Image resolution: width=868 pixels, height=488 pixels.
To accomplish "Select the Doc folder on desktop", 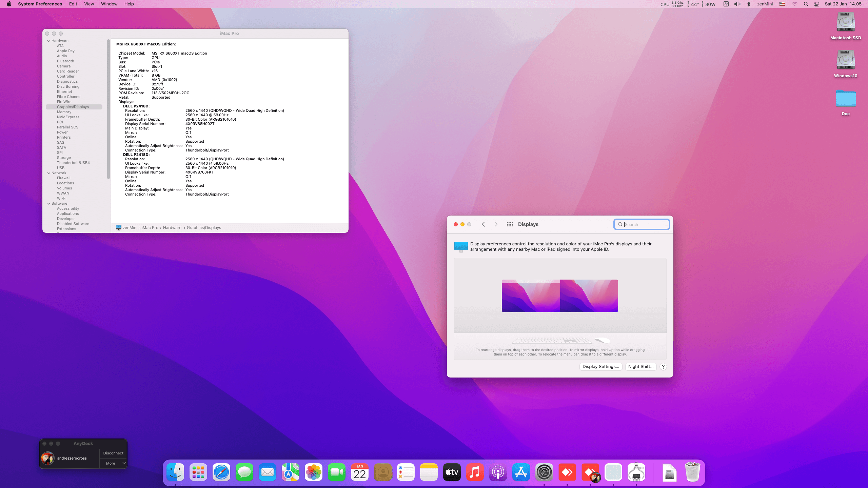I will click(846, 102).
